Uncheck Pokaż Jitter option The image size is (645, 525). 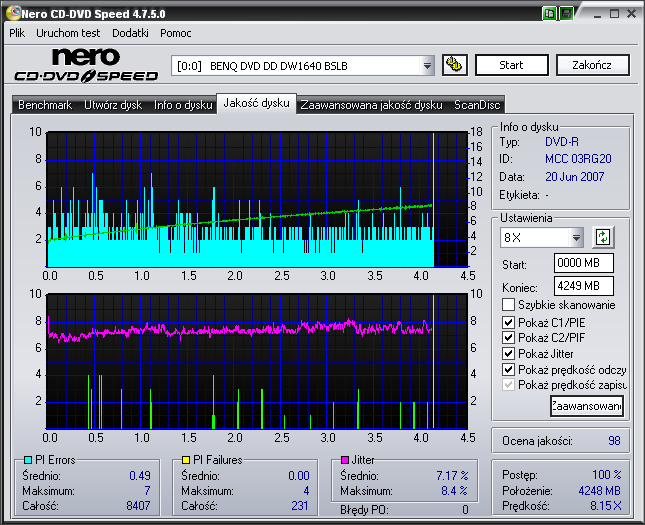508,353
